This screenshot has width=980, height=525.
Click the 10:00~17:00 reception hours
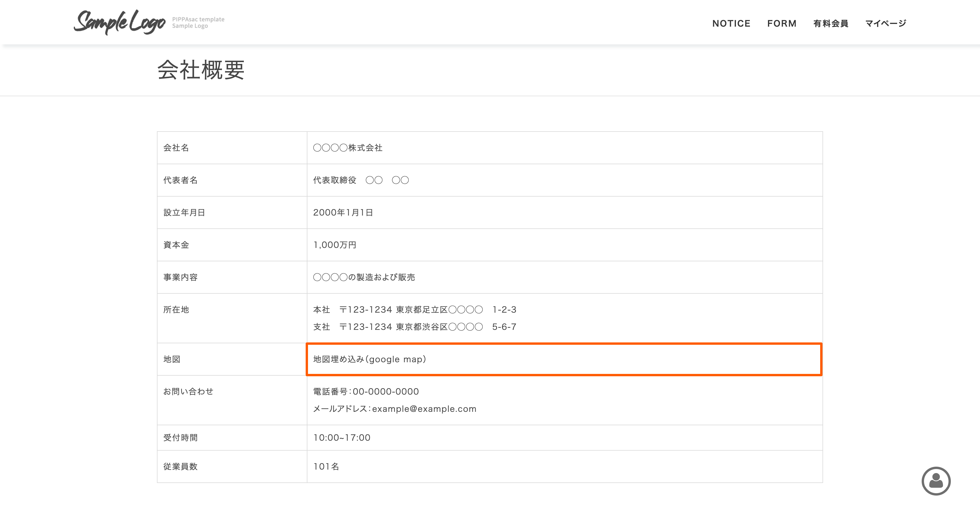click(x=342, y=438)
